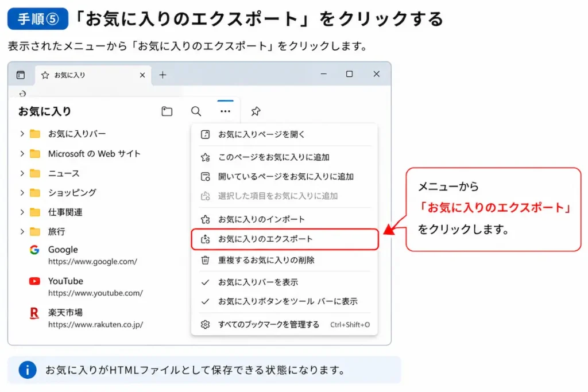
Task: Open a new tab with plus button
Action: click(x=163, y=75)
